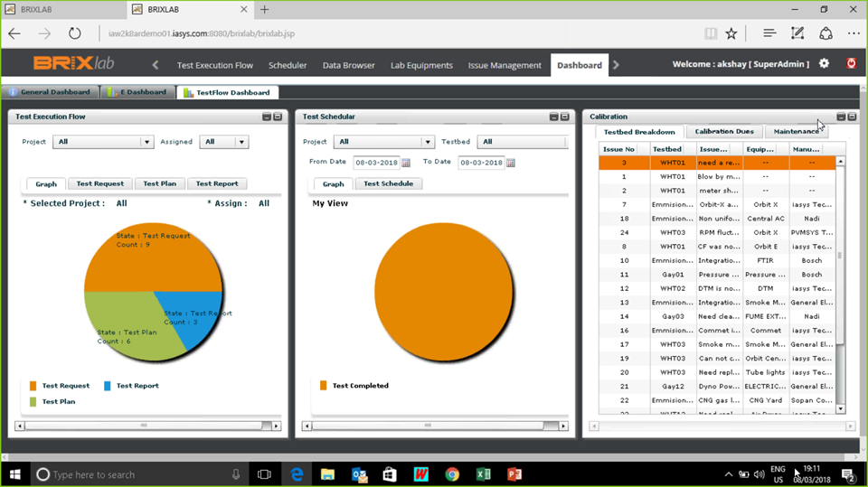
Task: Switch to General Dashboard tab
Action: pyautogui.click(x=50, y=92)
